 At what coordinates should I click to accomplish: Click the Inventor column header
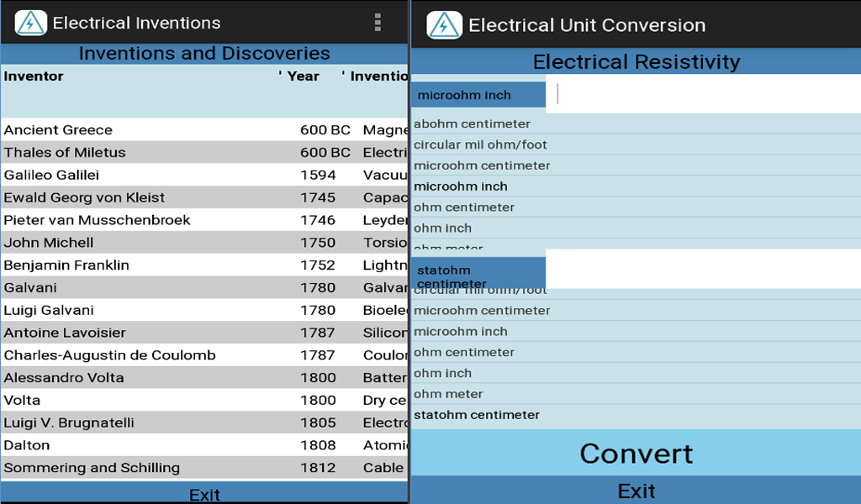click(34, 76)
